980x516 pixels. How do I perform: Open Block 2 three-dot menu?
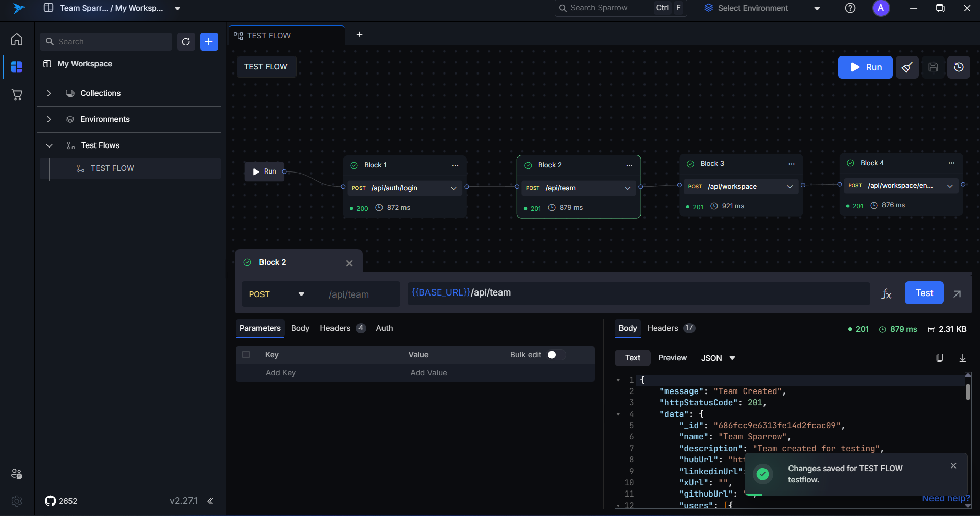pos(629,165)
